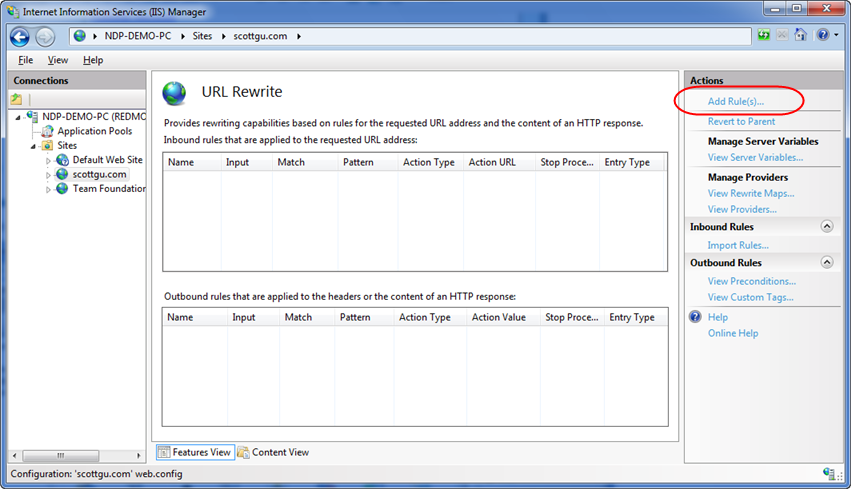Go back with the blue Back arrow
Screen dimensions: 851x489
[20, 37]
